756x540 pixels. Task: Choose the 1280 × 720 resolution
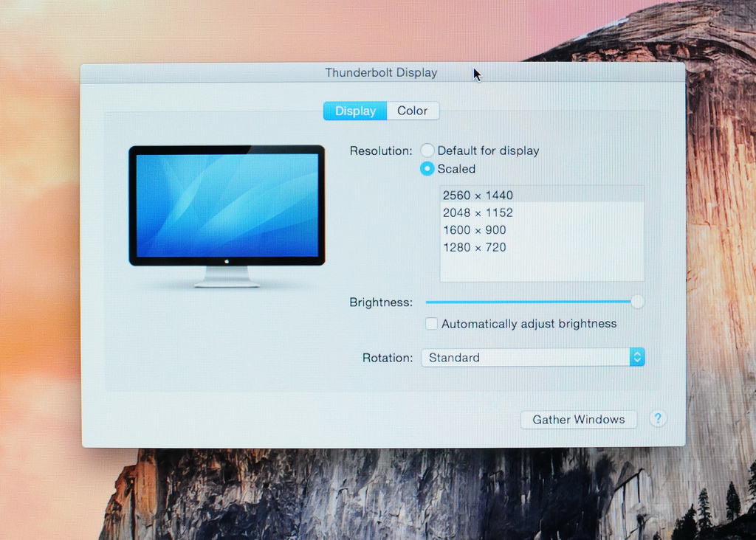pos(542,247)
